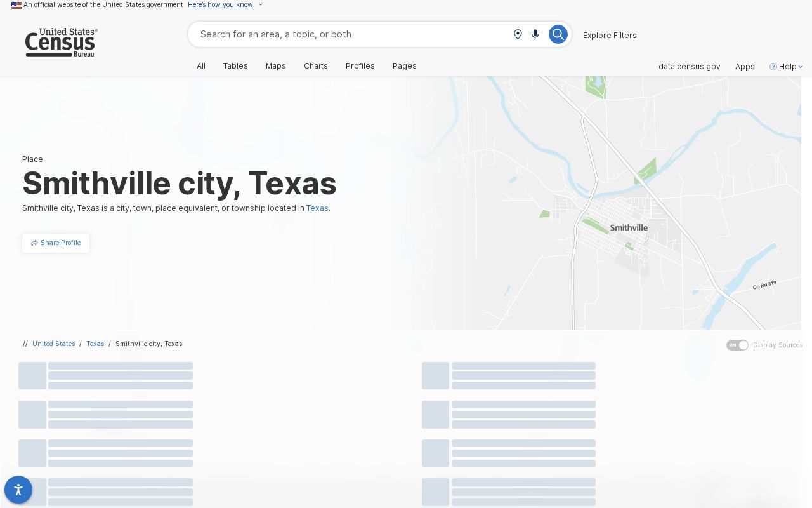Click the Texas breadcrumb link
Viewport: 812px width, 508px height.
coord(95,344)
